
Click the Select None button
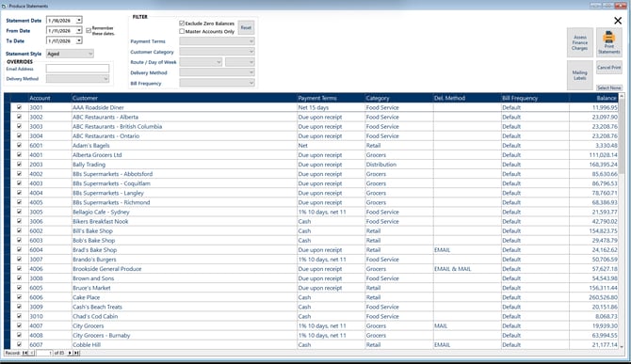point(608,87)
